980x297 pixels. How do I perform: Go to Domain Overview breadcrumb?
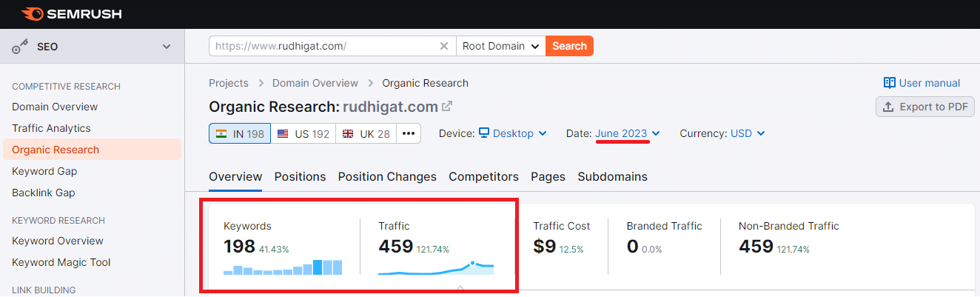315,83
